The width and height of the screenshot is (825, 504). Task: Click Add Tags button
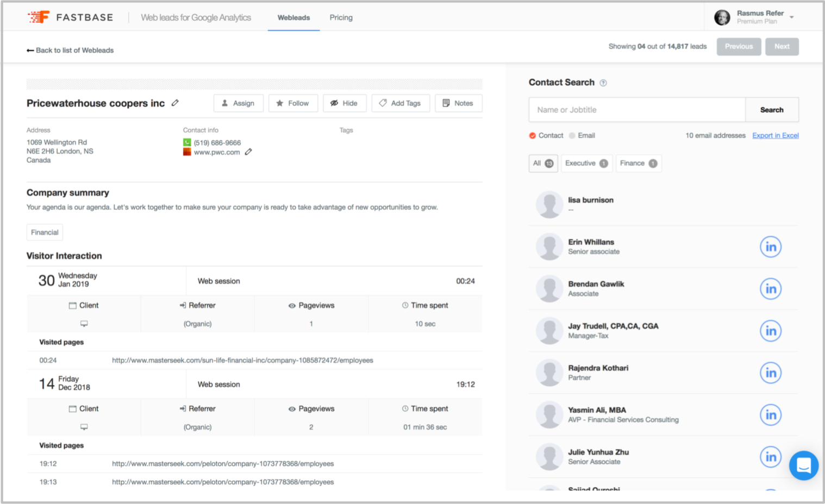tap(401, 103)
